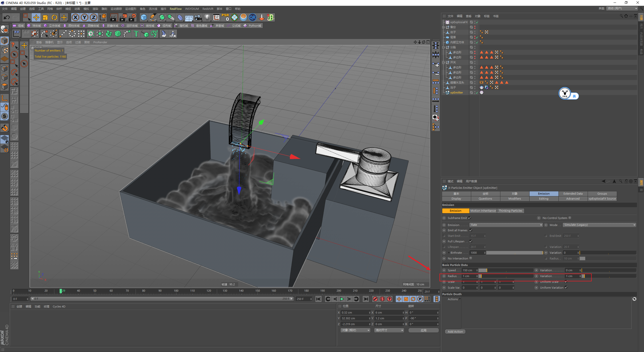This screenshot has height=352, width=644.
Task: Click the Undo arrow icon
Action: [x=7, y=17]
